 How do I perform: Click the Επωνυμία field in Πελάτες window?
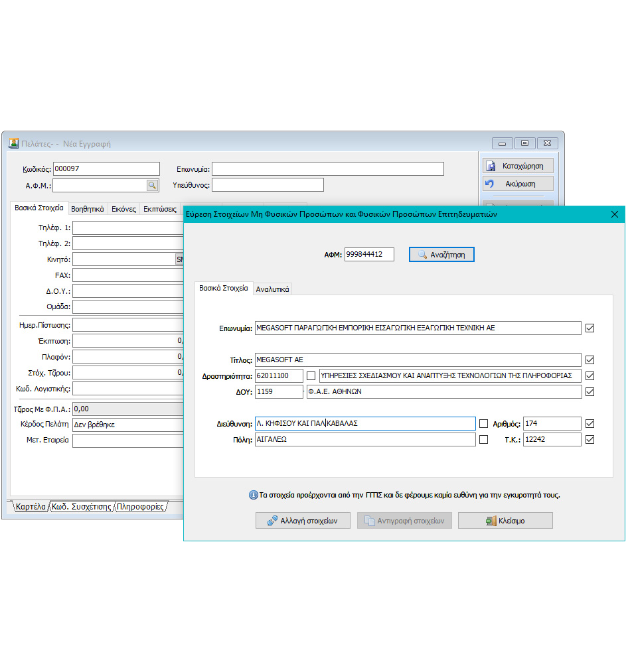tap(328, 169)
